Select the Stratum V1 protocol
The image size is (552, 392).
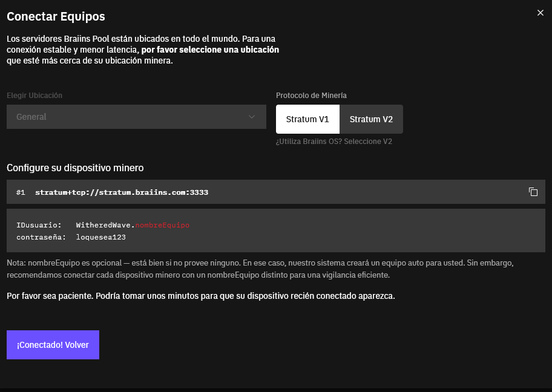307,119
